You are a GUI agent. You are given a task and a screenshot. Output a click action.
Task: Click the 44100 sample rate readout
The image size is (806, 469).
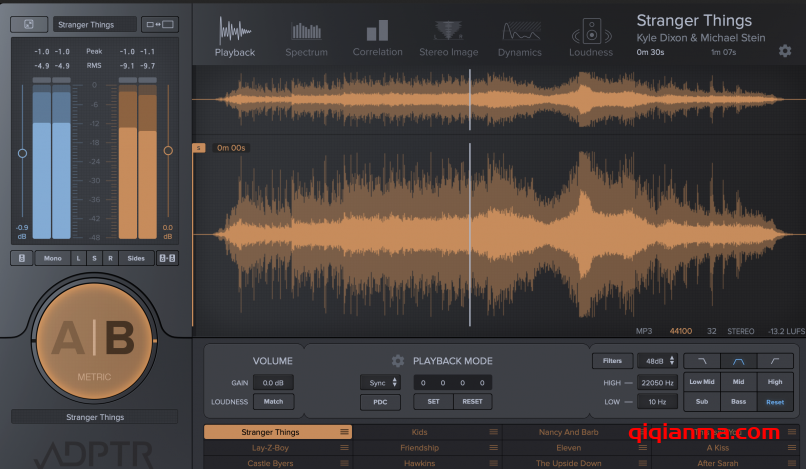681,331
